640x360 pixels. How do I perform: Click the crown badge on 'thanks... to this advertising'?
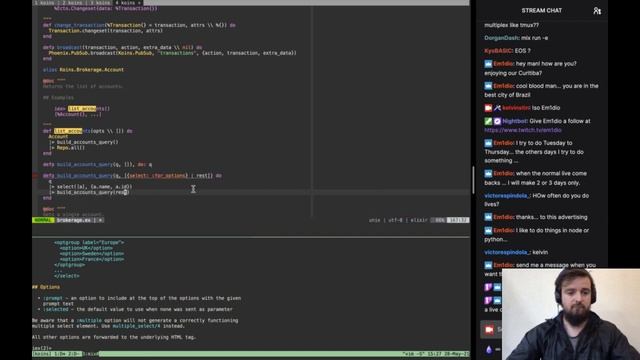[488, 217]
